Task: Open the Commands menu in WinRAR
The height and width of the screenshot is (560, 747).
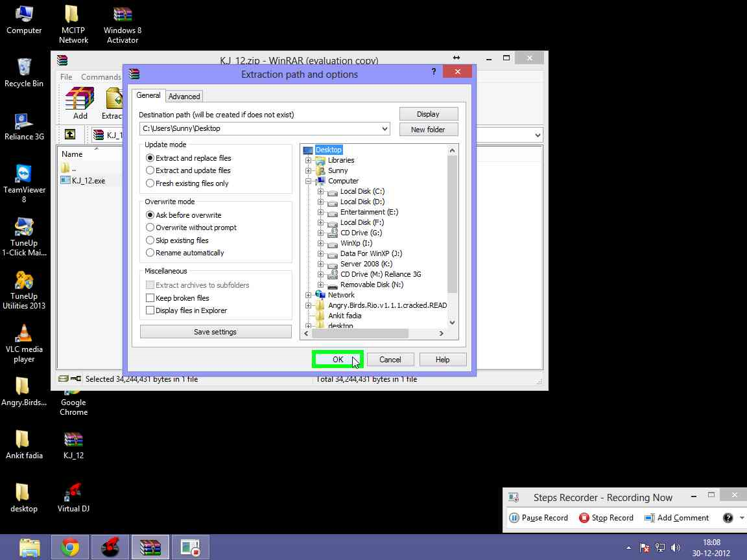Action: [x=101, y=76]
